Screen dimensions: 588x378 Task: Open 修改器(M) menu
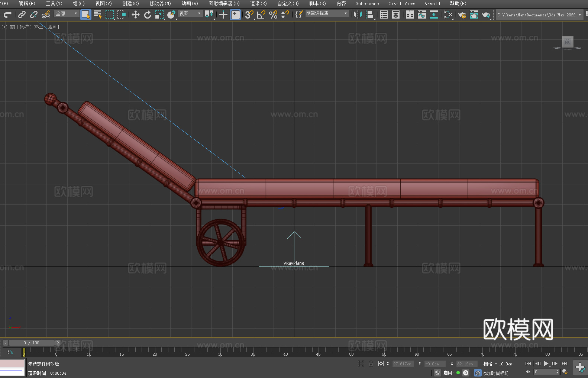(160, 3)
